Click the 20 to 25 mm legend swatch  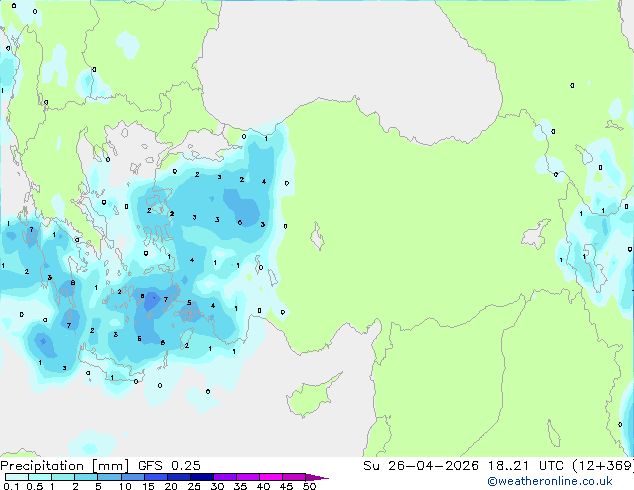(178, 477)
